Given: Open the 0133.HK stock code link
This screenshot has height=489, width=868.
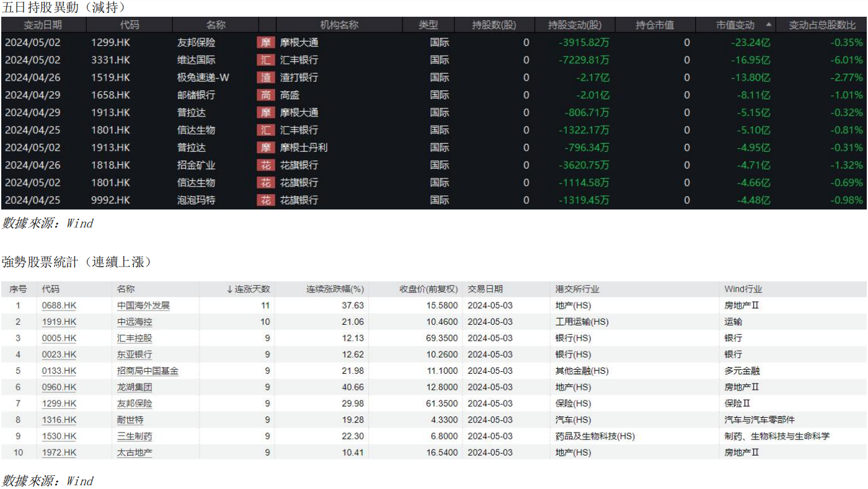Looking at the screenshot, I should click(x=59, y=371).
